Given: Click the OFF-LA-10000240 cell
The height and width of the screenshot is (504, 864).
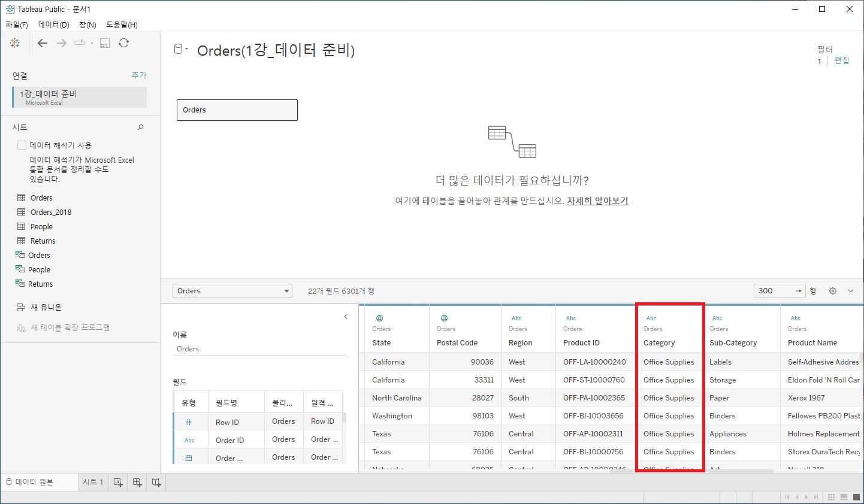Looking at the screenshot, I should pos(594,362).
